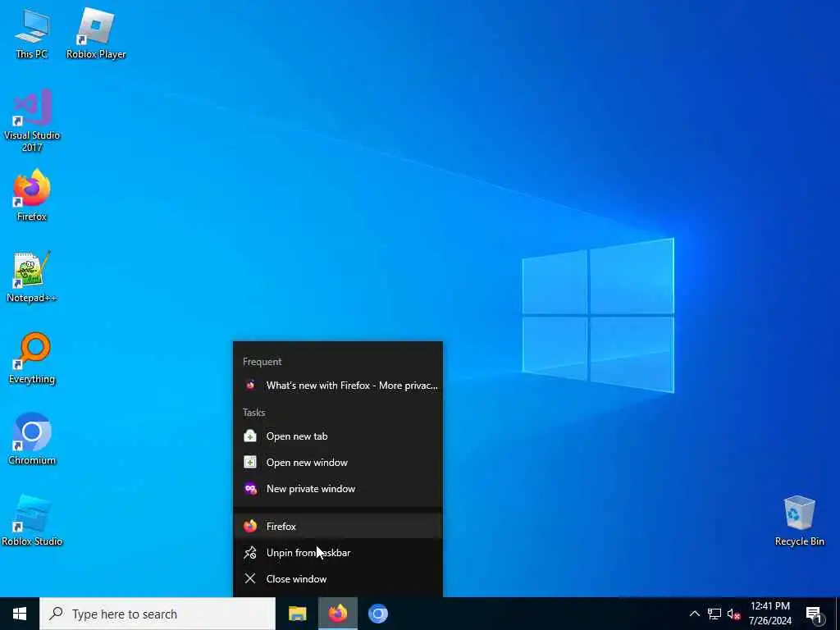840x630 pixels.
Task: Click the Type here to search box
Action: click(x=157, y=614)
